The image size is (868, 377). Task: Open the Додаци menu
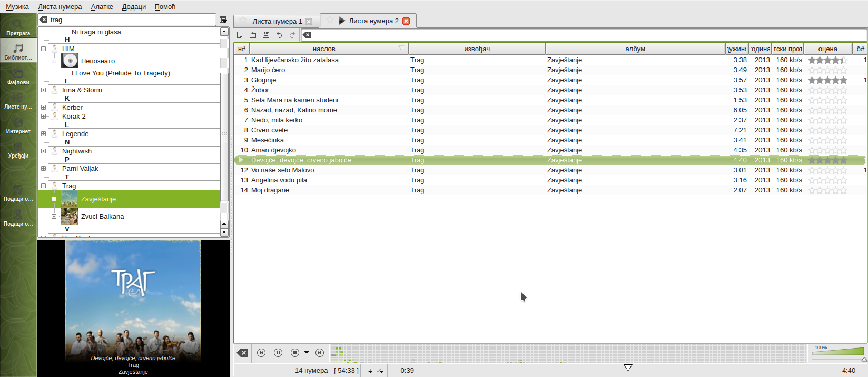point(134,7)
